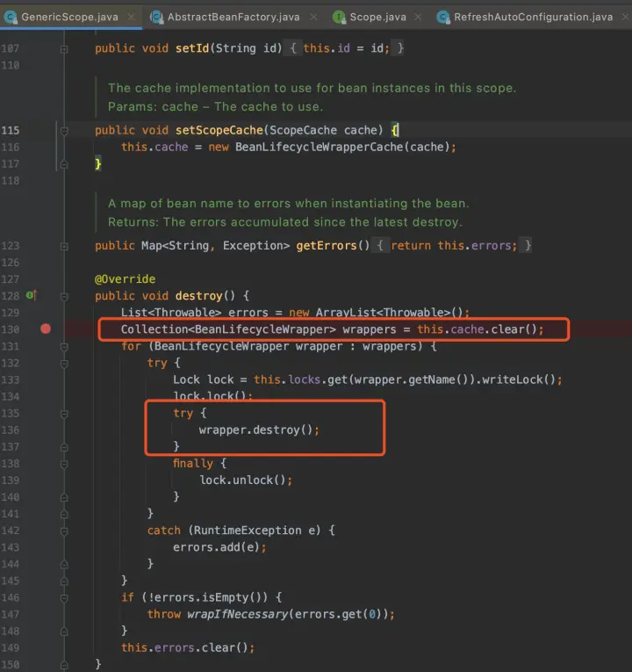Collapse the setScopeCache method at line 115
Viewport: 632px width, 672px height.
[x=64, y=130]
